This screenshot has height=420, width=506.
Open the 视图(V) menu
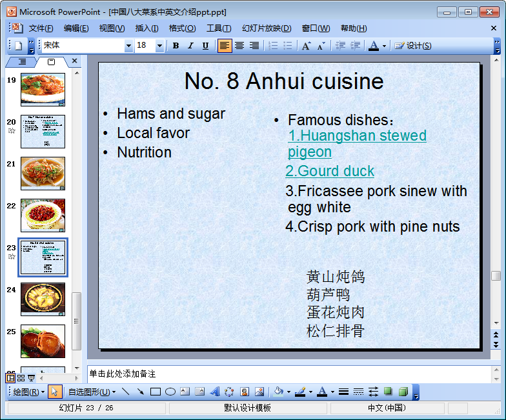pos(112,28)
